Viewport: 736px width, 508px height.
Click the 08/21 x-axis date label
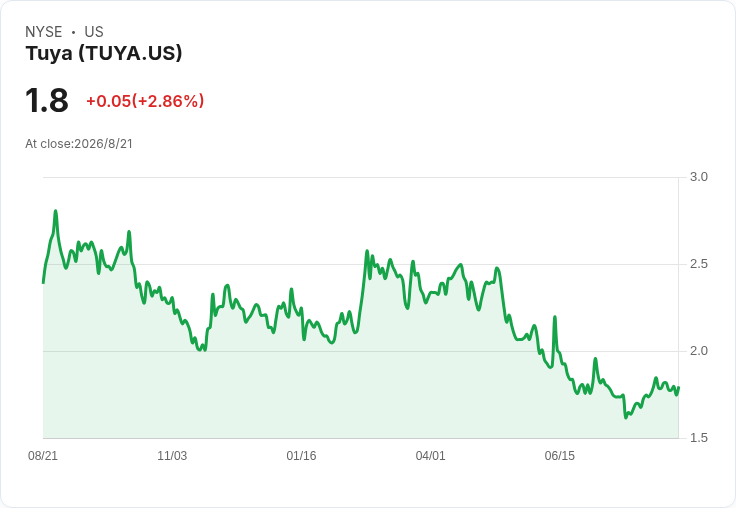click(x=43, y=456)
